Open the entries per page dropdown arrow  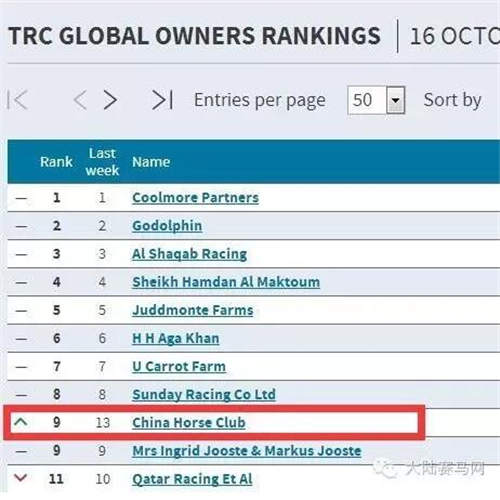coord(396,100)
